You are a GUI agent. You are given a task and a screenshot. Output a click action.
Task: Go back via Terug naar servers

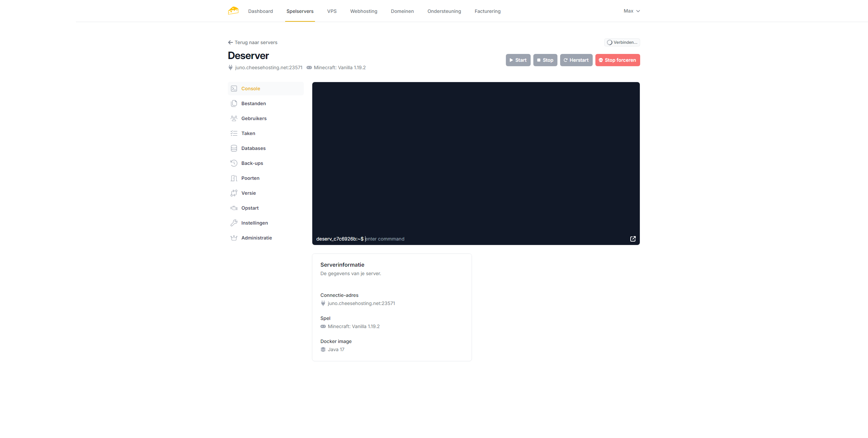click(x=253, y=42)
